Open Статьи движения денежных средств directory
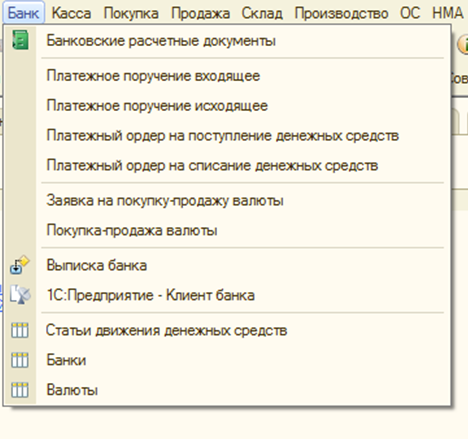The image size is (468, 439). pyautogui.click(x=227, y=330)
